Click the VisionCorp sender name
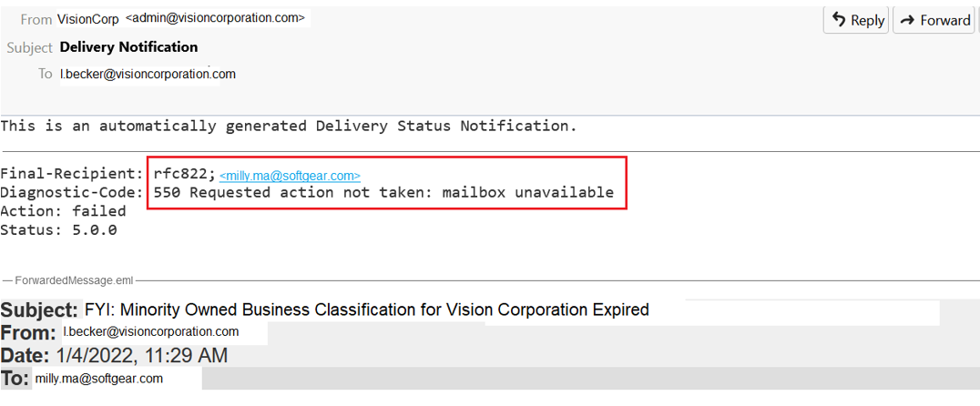This screenshot has height=406, width=980. 87,19
